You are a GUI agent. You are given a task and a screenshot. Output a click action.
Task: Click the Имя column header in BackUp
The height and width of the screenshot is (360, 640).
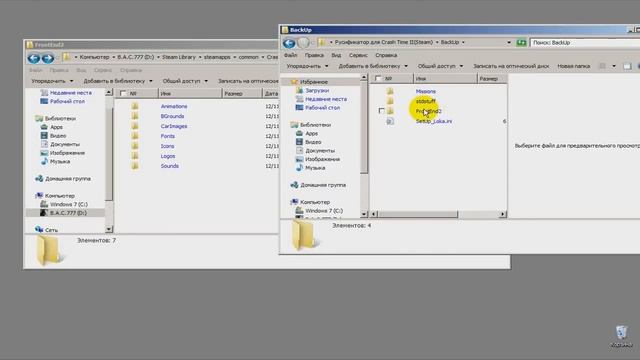[445, 78]
